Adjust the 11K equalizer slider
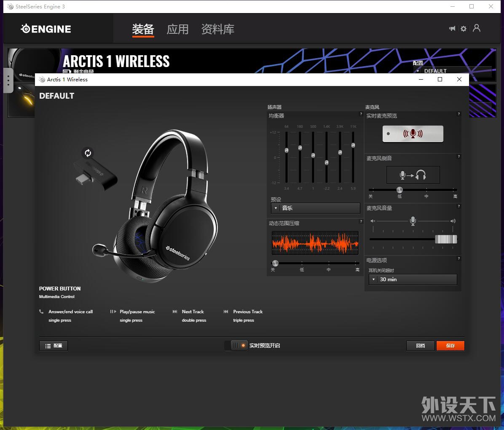This screenshot has width=504, height=430. [353, 145]
